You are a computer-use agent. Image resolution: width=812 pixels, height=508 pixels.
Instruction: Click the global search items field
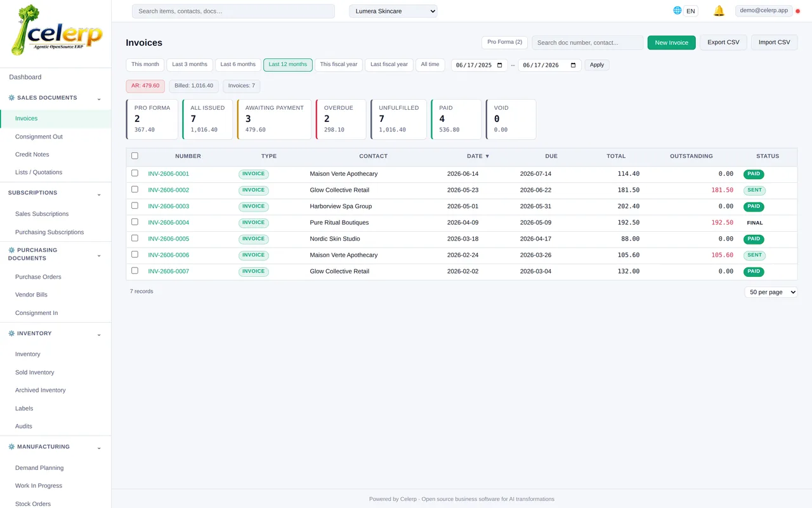(x=233, y=11)
